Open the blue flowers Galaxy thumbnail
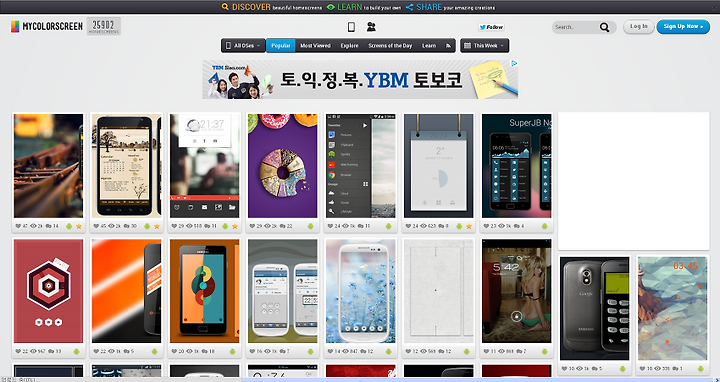 click(x=361, y=291)
